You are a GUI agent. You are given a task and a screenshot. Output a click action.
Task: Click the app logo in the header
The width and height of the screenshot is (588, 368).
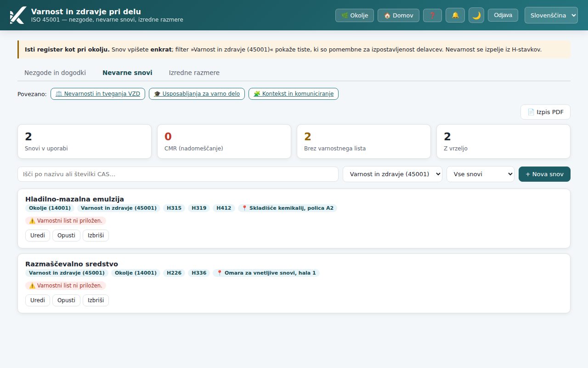[x=17, y=15]
